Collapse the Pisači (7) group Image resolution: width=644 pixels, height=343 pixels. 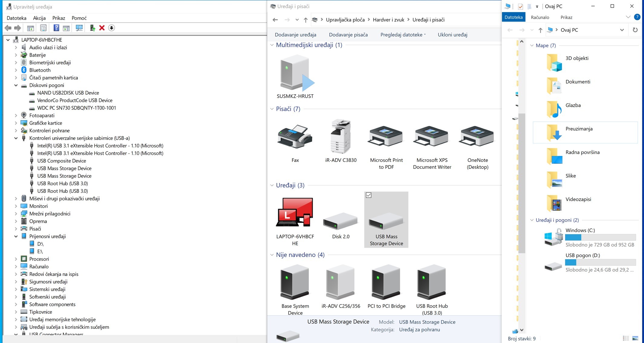pyautogui.click(x=272, y=109)
